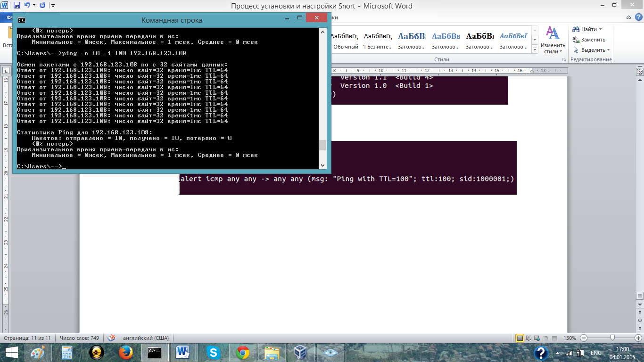
Task: Open Customize Quick Access Toolbar dropdown
Action: [52, 6]
